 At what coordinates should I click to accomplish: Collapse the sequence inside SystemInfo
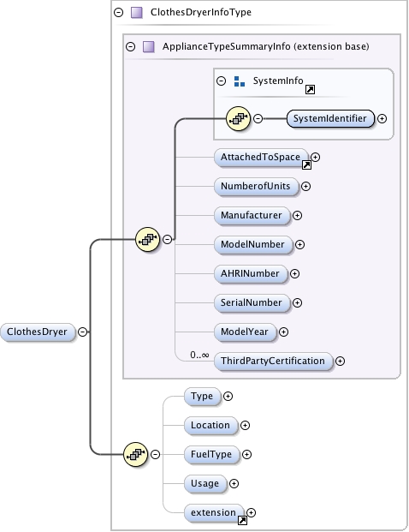258,118
